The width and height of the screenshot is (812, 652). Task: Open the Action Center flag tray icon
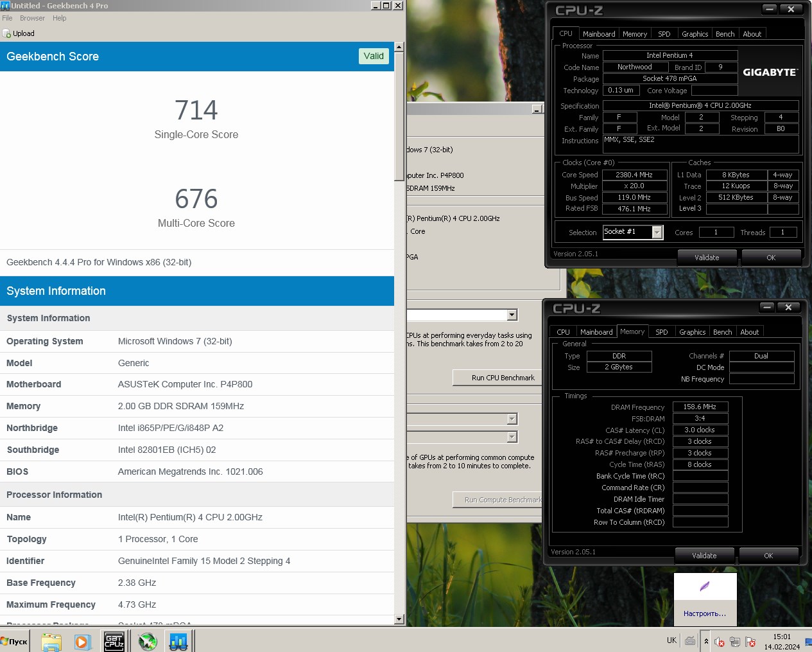click(x=750, y=641)
